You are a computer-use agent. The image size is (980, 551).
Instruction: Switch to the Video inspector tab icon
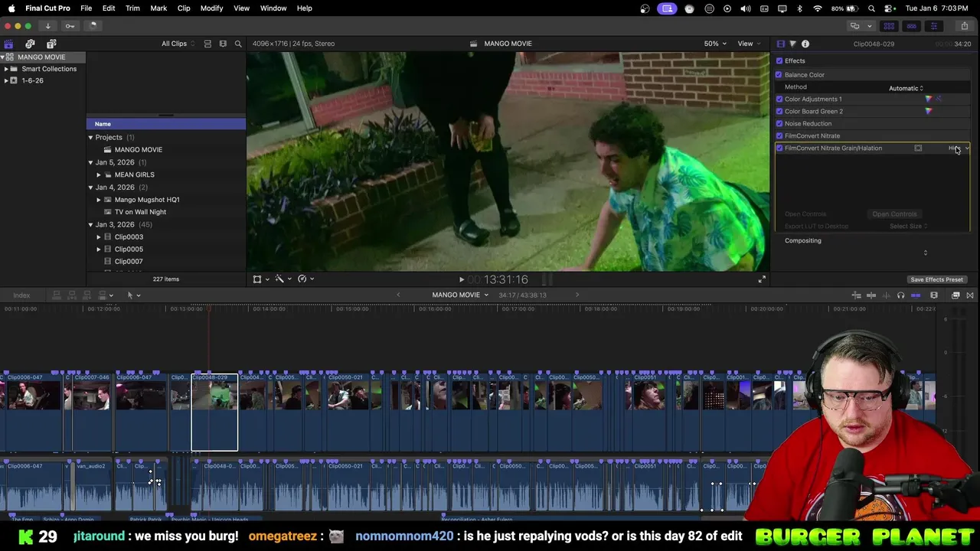(780, 44)
